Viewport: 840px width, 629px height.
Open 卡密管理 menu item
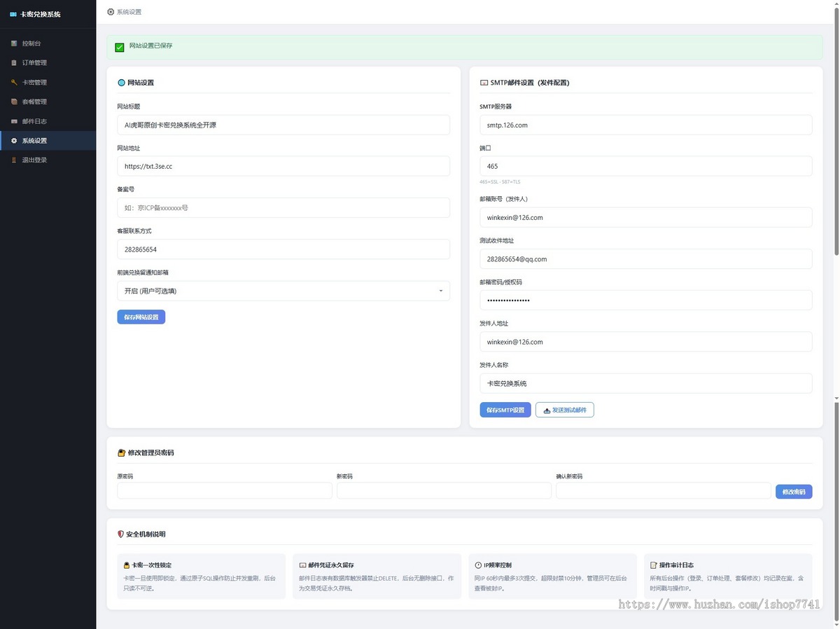tap(48, 83)
